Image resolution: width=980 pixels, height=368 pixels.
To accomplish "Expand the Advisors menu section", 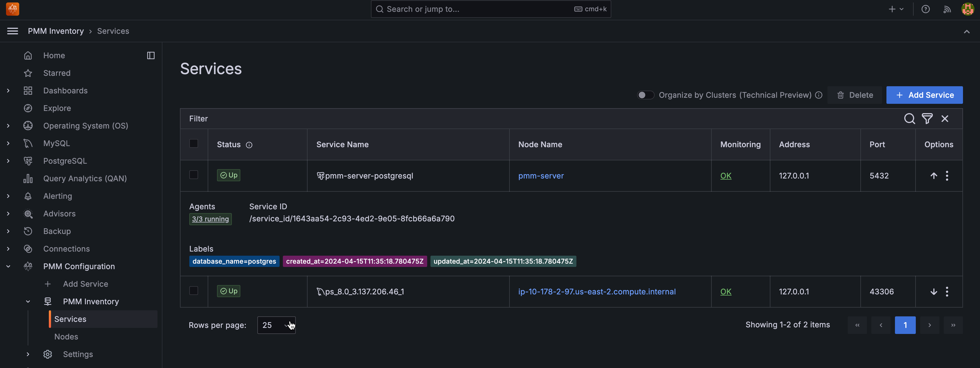I will point(9,213).
